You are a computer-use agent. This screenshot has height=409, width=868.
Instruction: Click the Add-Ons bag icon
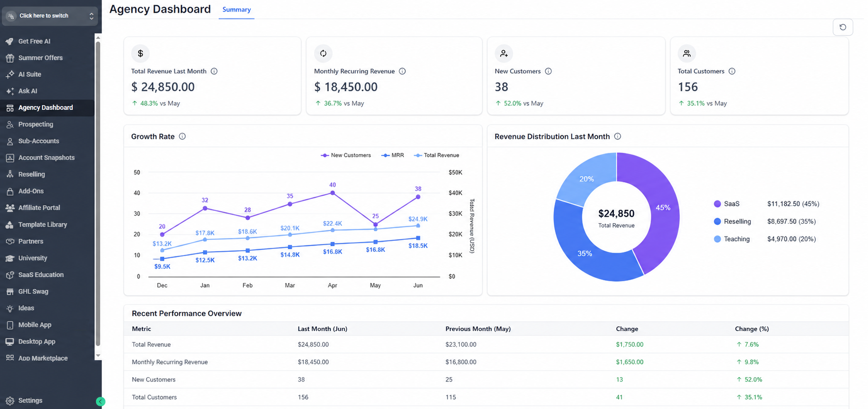[x=10, y=191]
